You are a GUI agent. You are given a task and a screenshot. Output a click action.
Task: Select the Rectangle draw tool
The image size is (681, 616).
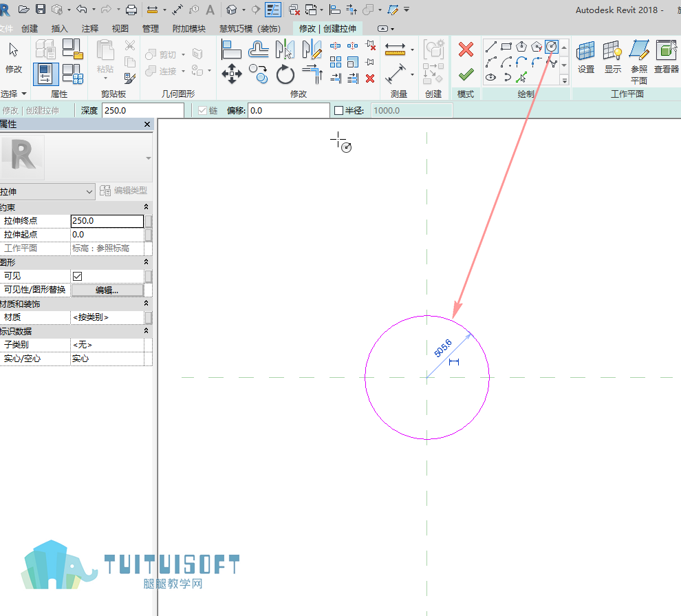tap(506, 47)
